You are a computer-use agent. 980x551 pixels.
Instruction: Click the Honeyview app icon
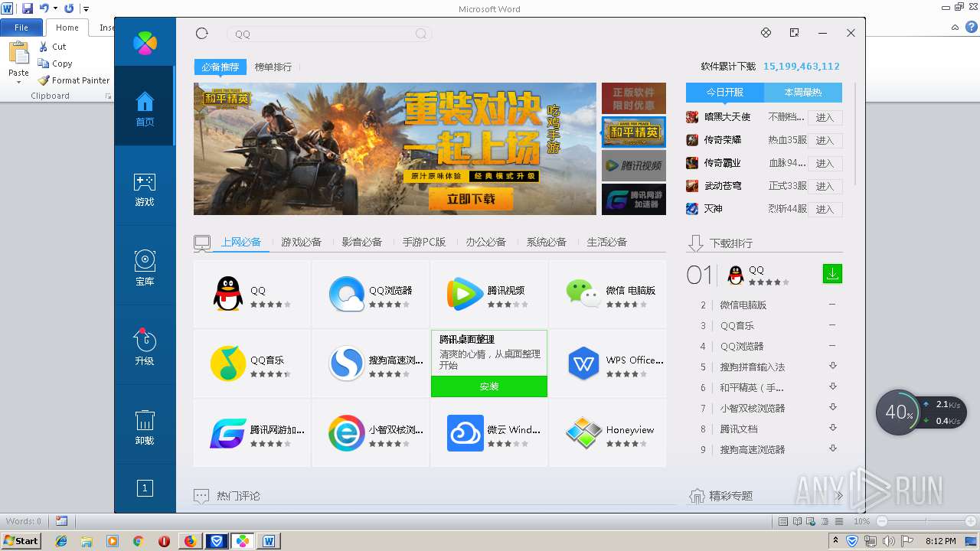pyautogui.click(x=583, y=433)
